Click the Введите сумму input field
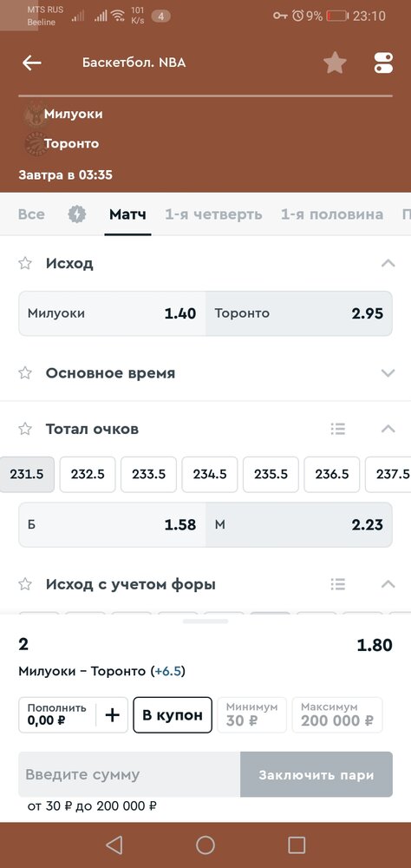The width and height of the screenshot is (411, 868). coord(129,774)
